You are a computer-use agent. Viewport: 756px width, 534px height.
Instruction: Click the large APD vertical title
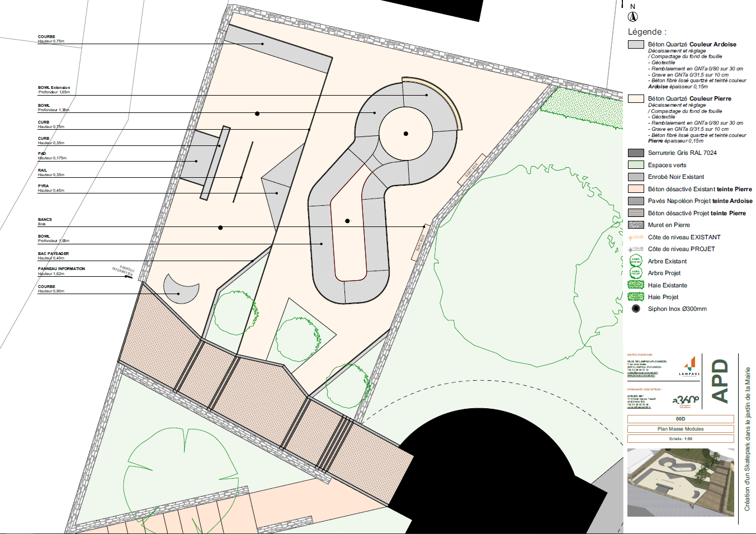pyautogui.click(x=720, y=381)
